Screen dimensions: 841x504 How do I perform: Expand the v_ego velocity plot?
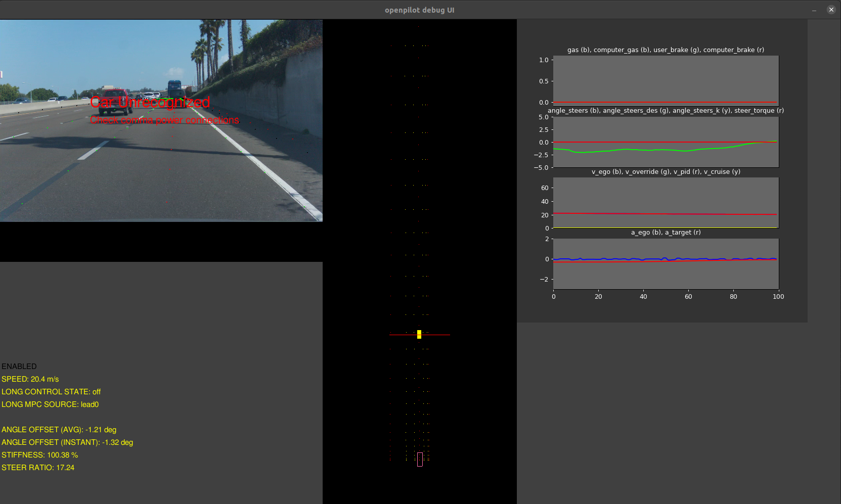coord(666,203)
